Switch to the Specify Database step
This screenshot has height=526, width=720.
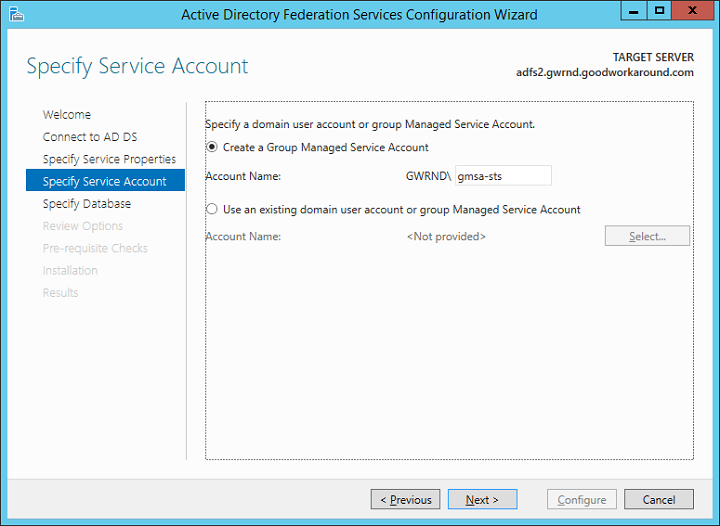(87, 204)
